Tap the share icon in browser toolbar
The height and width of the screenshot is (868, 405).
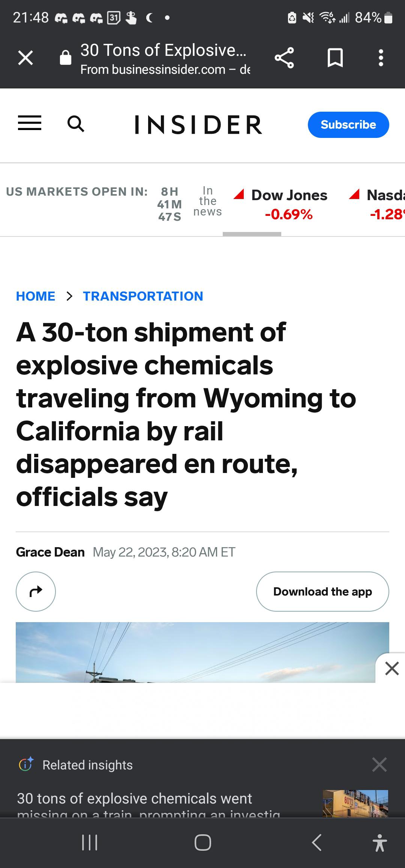click(x=284, y=58)
